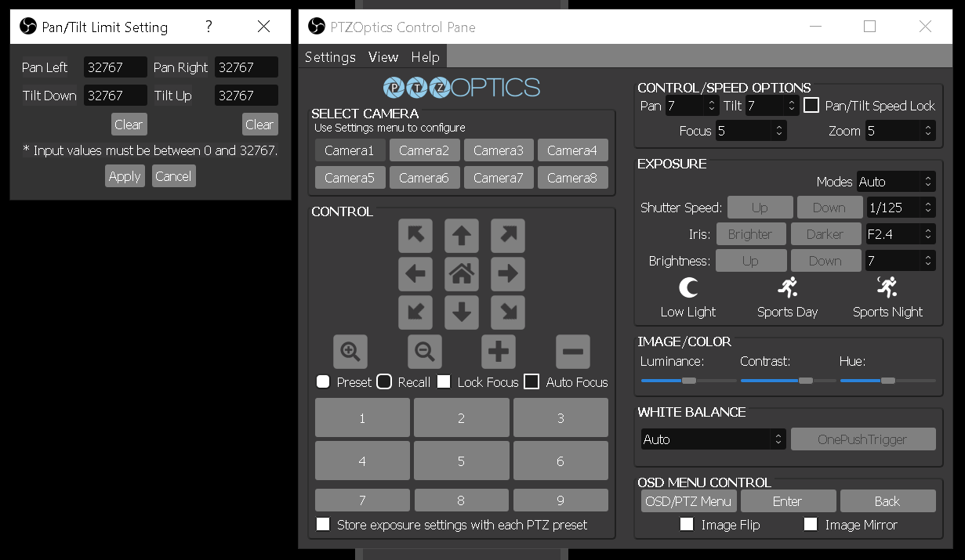Click Cancel in Pan/Tilt Limit dialog
Viewport: 965px width, 560px height.
pos(173,176)
